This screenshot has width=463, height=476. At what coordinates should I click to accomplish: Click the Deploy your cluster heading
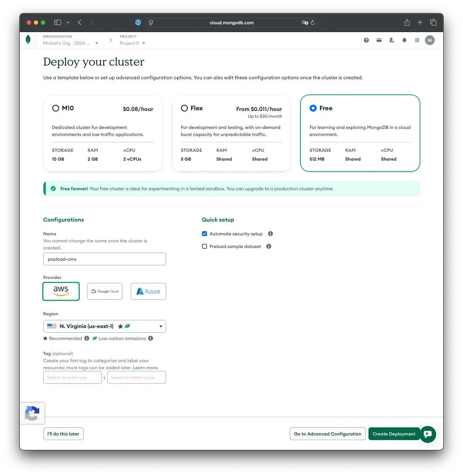pos(94,62)
